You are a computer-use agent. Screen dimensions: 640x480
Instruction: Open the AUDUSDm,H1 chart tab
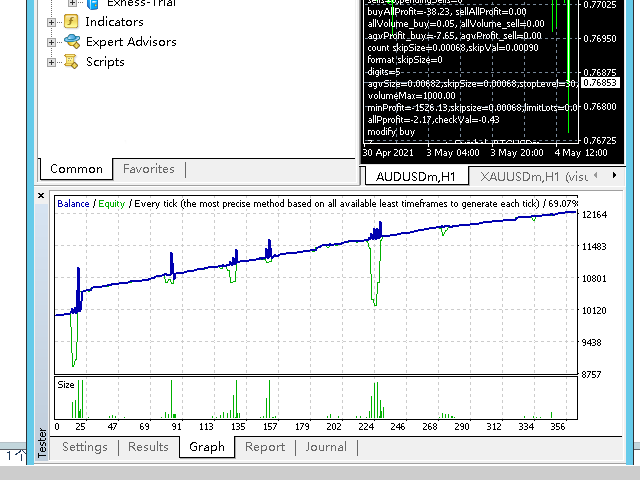click(x=416, y=176)
